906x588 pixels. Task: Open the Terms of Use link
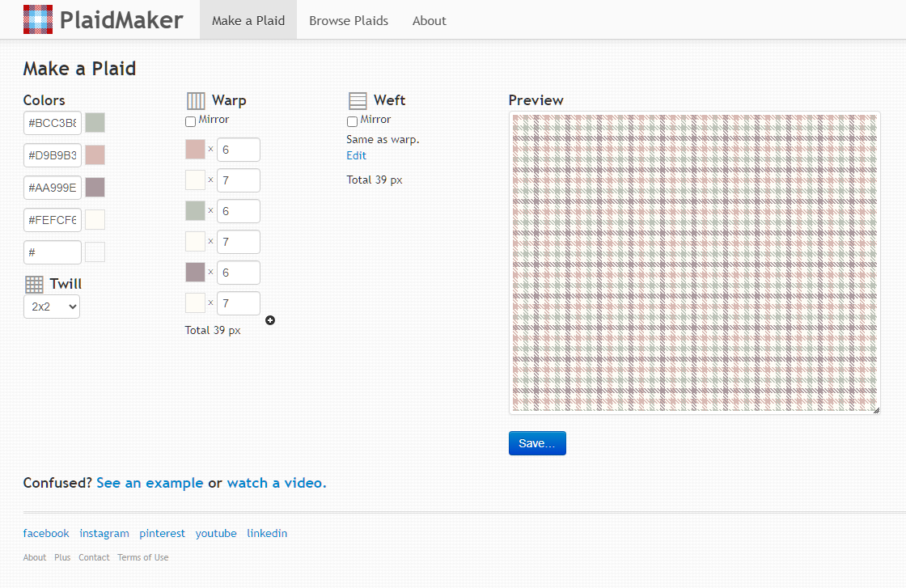pos(142,557)
